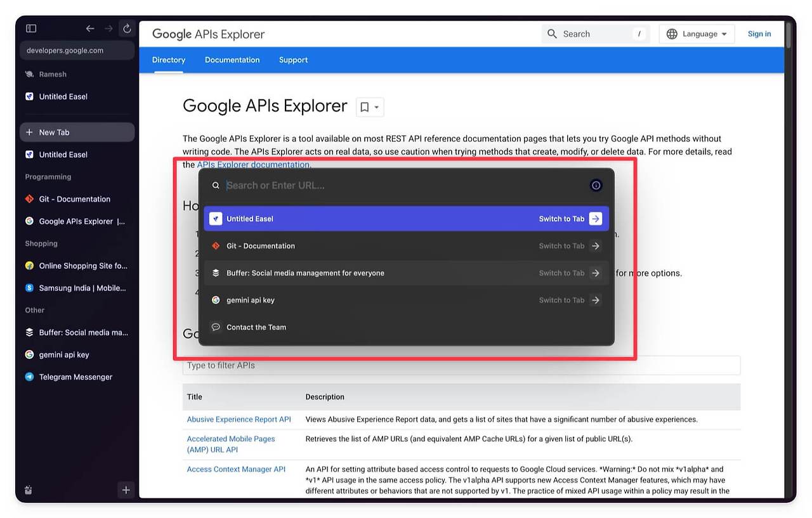812x518 pixels.
Task: Click the globe icon in the Language button
Action: (x=672, y=34)
